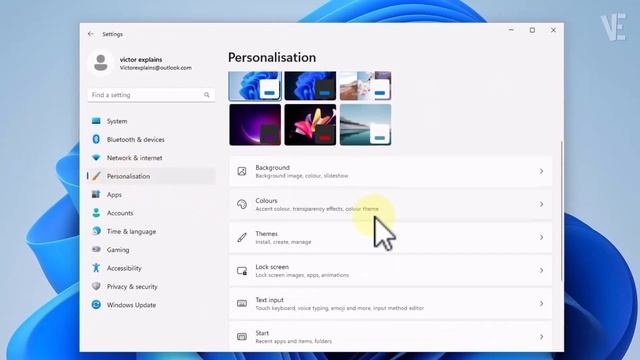This screenshot has width=640, height=360.
Task: Open Network & internet category
Action: click(151, 158)
